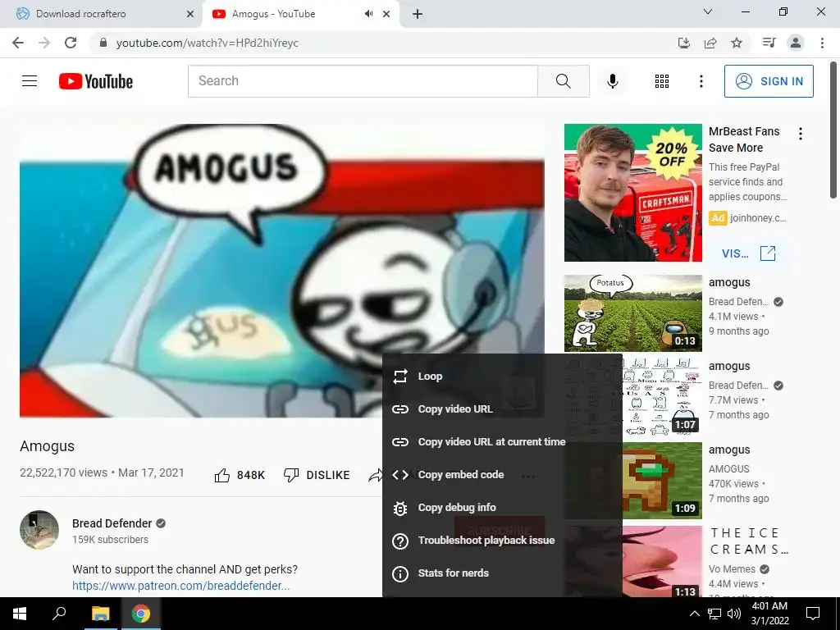The height and width of the screenshot is (630, 840).
Task: Click the DISLIKE thumbs down button
Action: [317, 475]
